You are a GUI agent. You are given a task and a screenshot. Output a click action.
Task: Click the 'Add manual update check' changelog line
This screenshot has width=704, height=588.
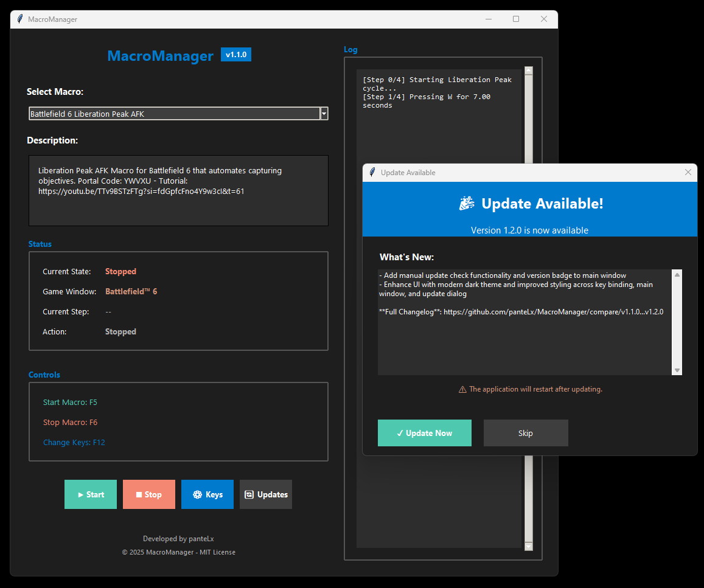[503, 275]
